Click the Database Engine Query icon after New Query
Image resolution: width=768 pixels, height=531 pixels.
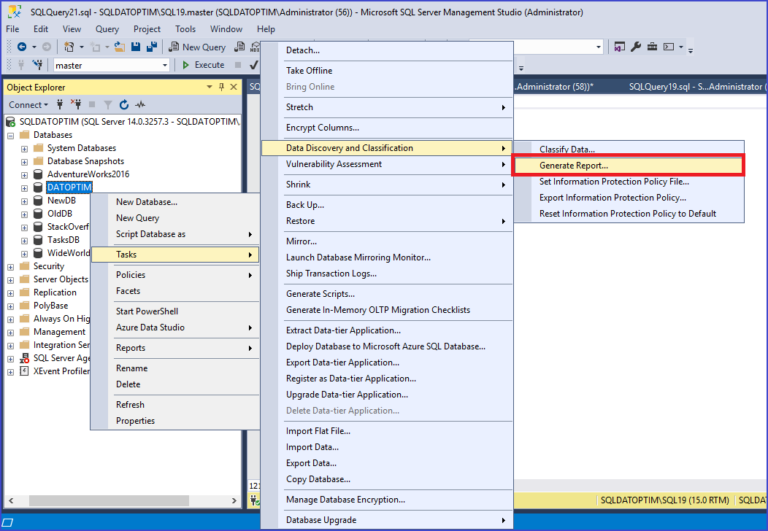239,47
